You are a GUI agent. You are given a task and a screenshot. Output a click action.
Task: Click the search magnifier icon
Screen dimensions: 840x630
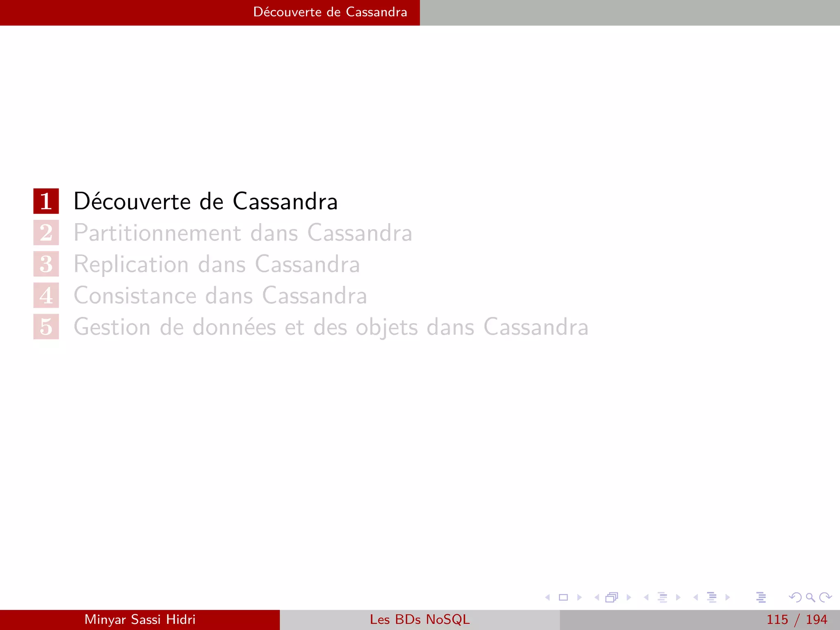click(810, 598)
